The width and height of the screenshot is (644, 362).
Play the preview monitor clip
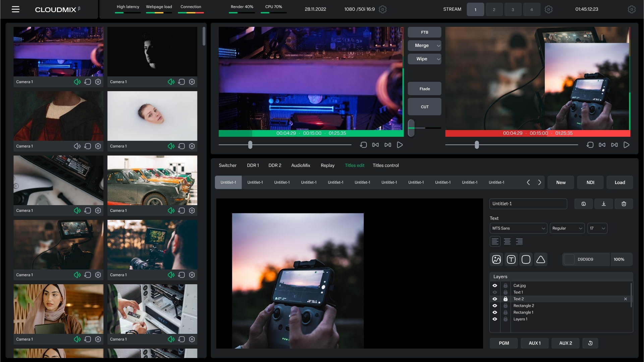[400, 145]
